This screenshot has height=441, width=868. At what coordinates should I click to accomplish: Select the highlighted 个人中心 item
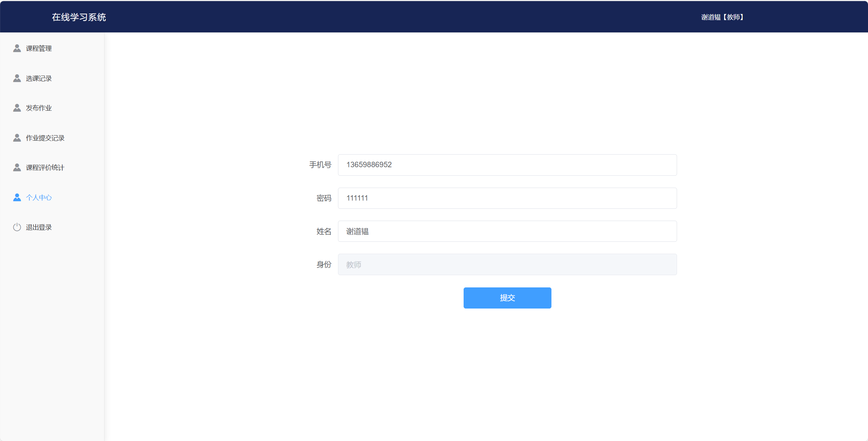pyautogui.click(x=39, y=197)
